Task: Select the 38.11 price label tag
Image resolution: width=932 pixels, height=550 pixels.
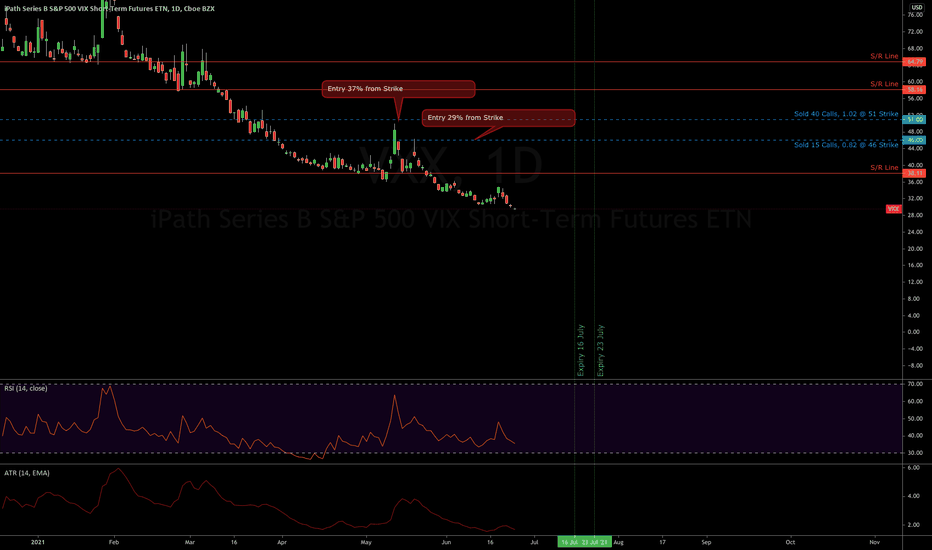Action: [x=914, y=174]
